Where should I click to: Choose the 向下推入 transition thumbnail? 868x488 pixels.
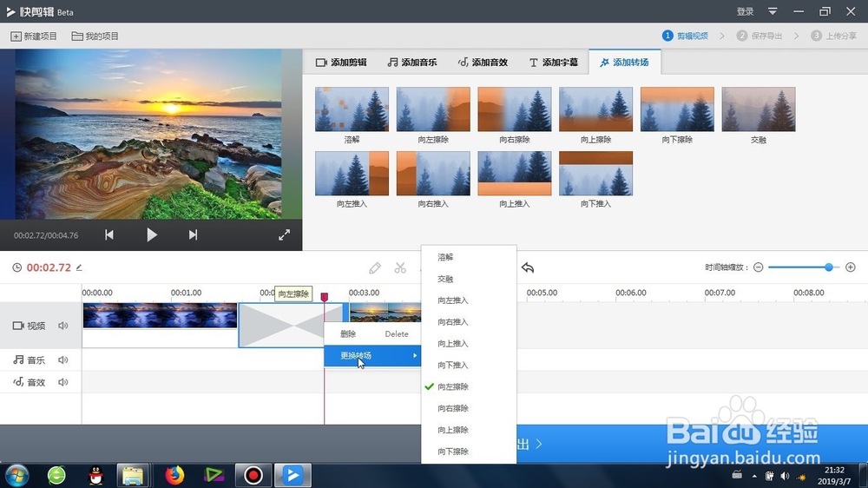click(x=595, y=174)
